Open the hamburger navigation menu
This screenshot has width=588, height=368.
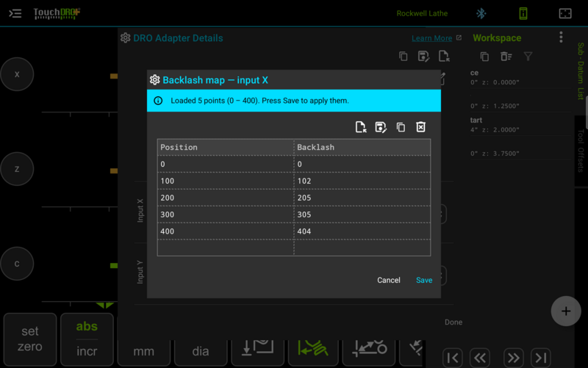pyautogui.click(x=15, y=13)
